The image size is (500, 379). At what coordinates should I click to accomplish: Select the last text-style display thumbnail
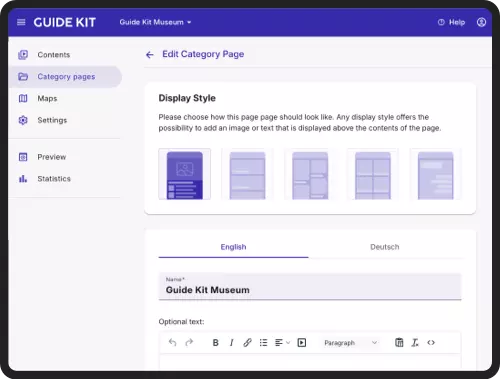click(435, 174)
